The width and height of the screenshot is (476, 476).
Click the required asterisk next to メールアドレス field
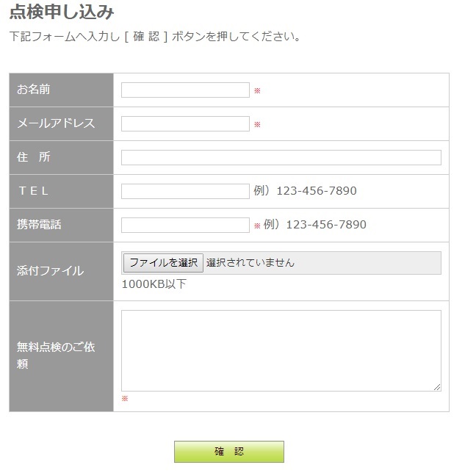tap(257, 125)
